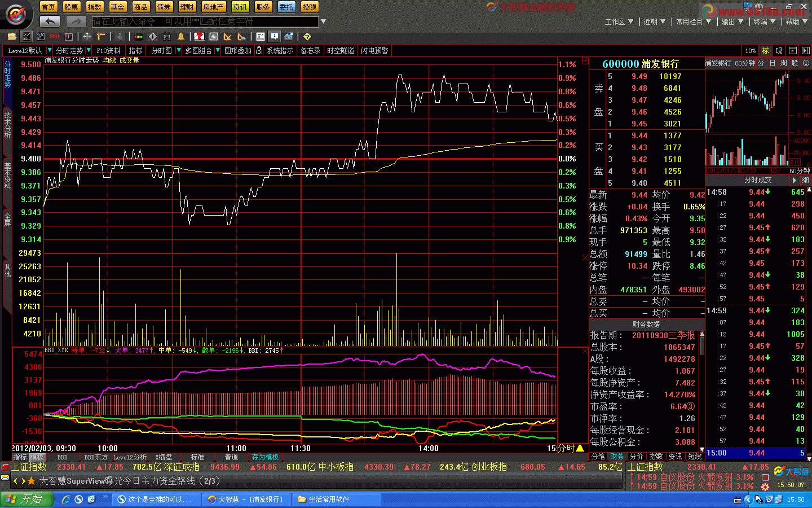Click the alarm bell icon
The image size is (812, 508).
(181, 37)
